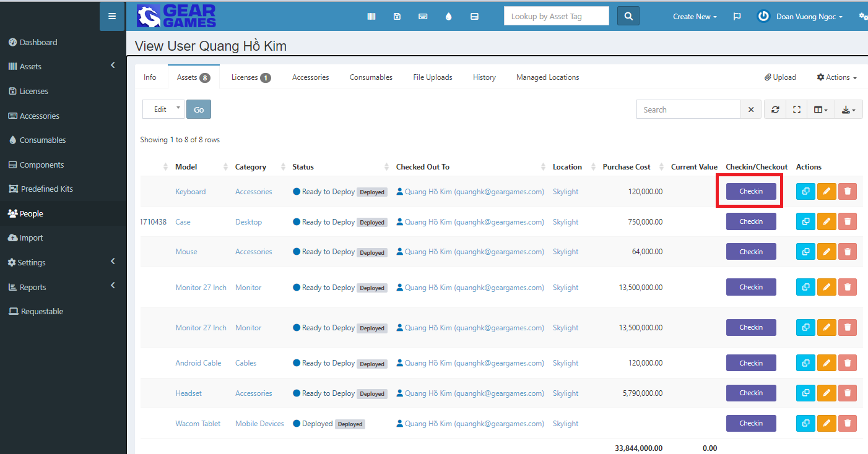Click the hamburger sidebar toggle icon
This screenshot has height=454, width=868.
(x=112, y=17)
